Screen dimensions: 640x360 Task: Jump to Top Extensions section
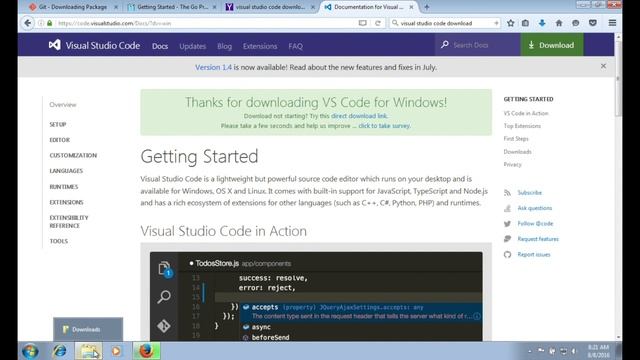click(x=522, y=126)
